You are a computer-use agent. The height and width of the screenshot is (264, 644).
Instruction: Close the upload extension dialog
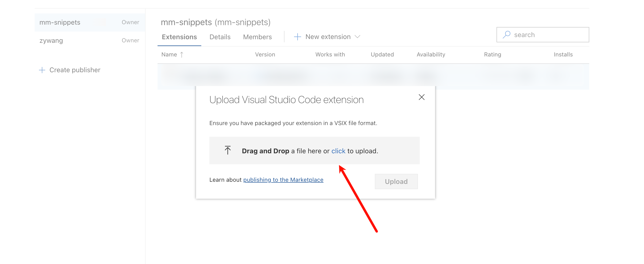[421, 97]
